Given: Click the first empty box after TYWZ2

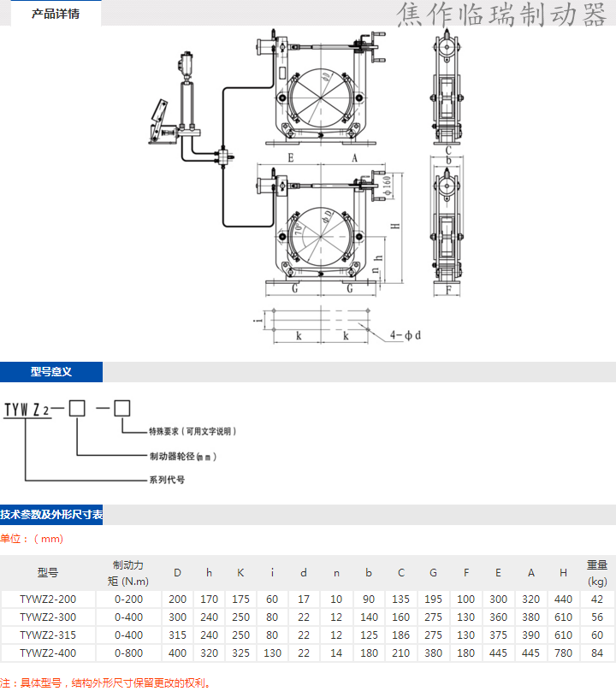Looking at the screenshot, I should 77,407.
